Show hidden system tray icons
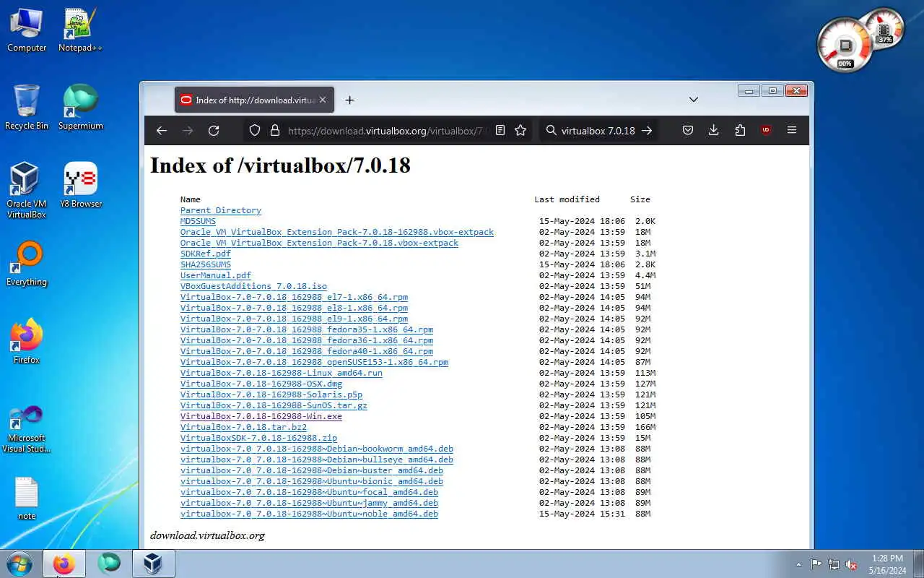Image resolution: width=924 pixels, height=578 pixels. click(x=798, y=564)
